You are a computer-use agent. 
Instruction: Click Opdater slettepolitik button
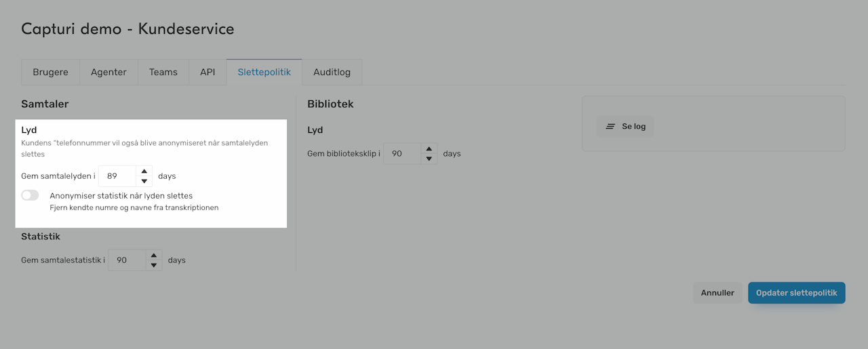tap(796, 293)
